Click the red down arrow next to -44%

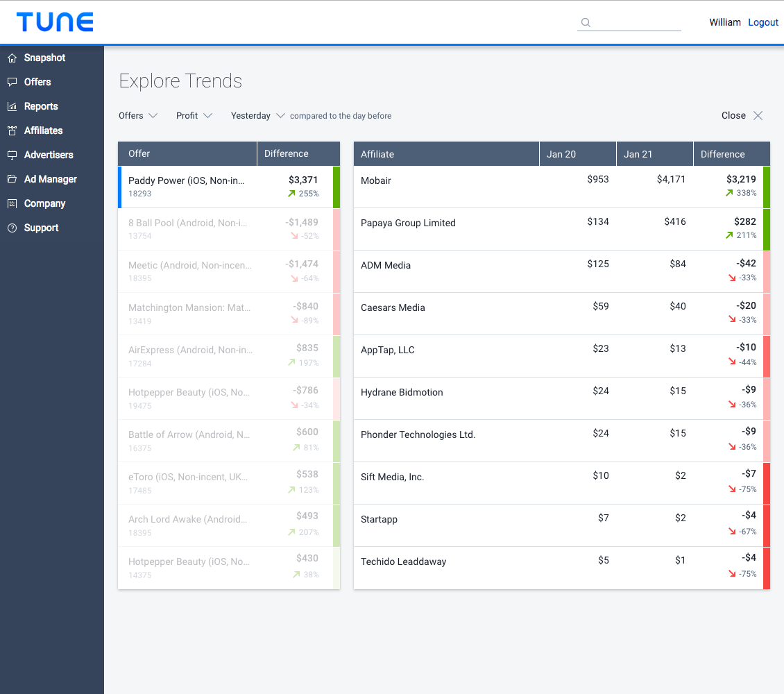[732, 362]
